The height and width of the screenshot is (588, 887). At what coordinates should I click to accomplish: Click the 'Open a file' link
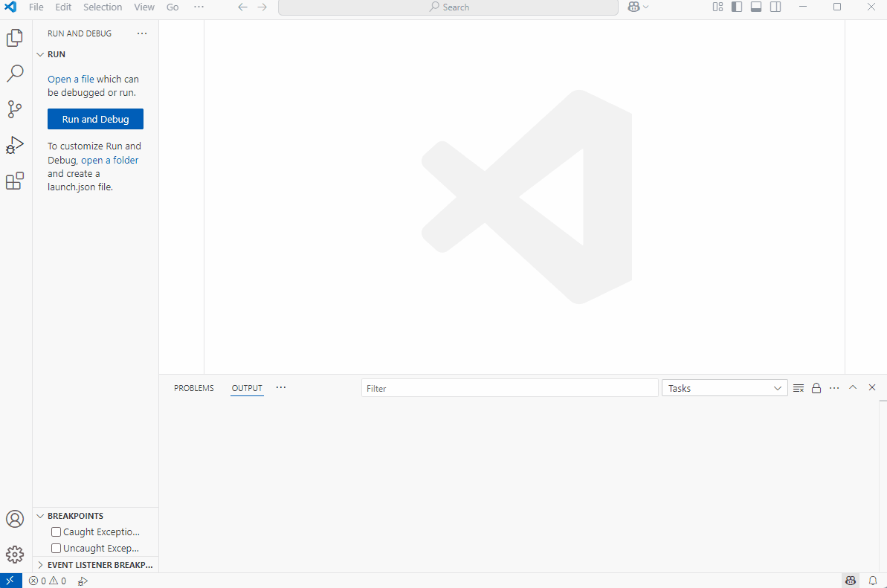71,79
